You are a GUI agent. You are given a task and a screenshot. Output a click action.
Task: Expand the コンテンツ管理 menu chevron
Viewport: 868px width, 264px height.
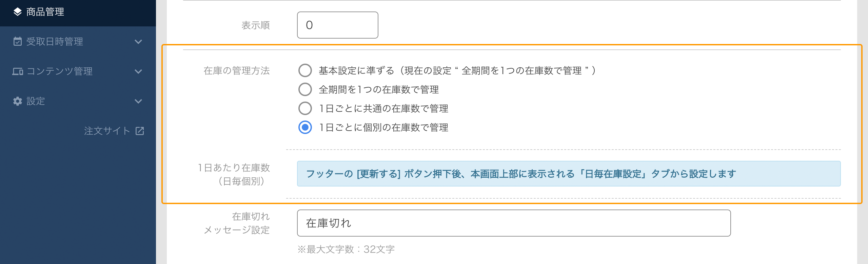pyautogui.click(x=138, y=71)
